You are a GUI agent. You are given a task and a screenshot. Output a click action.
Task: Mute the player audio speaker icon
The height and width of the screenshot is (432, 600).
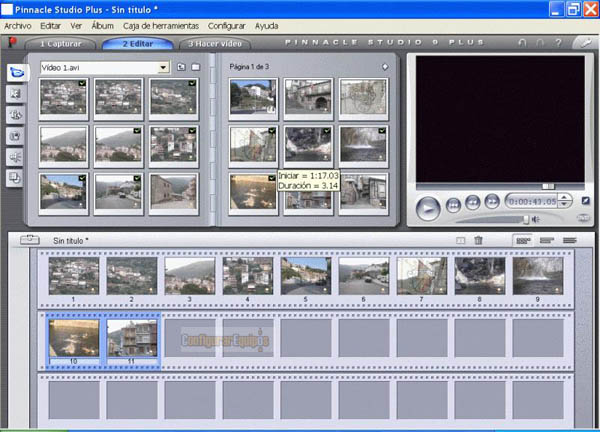point(536,219)
